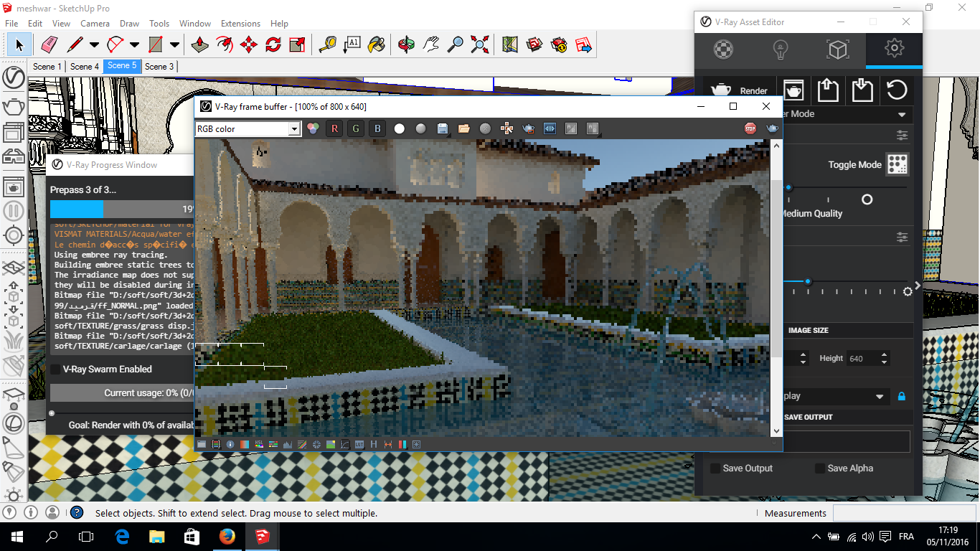Expand the Render Mode dropdown

click(x=903, y=113)
